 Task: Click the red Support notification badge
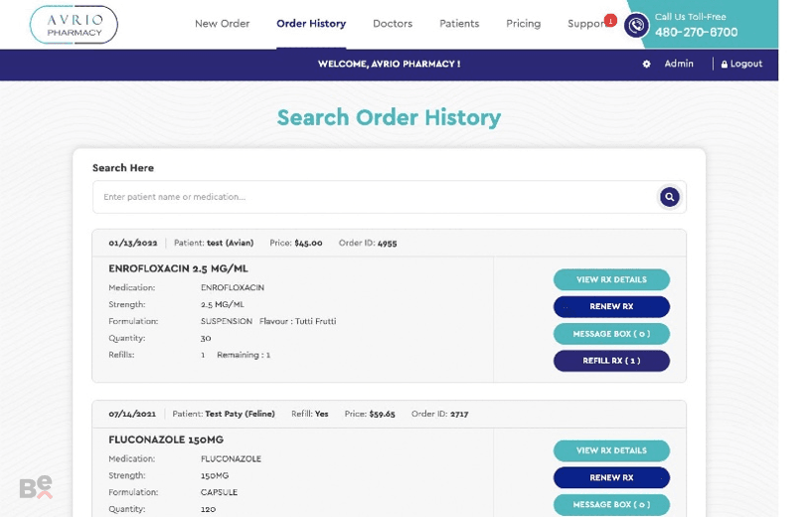(610, 20)
